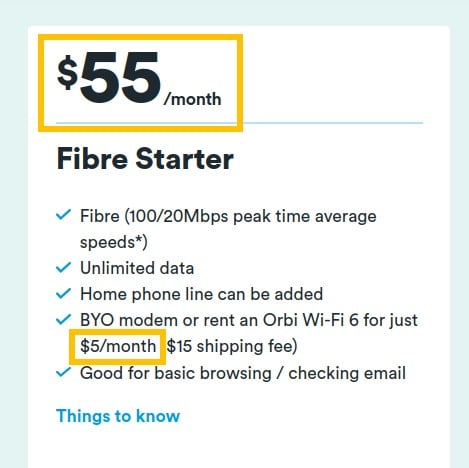Click the Good for basic browsing text
Image resolution: width=469 pixels, height=468 pixels.
click(x=176, y=373)
